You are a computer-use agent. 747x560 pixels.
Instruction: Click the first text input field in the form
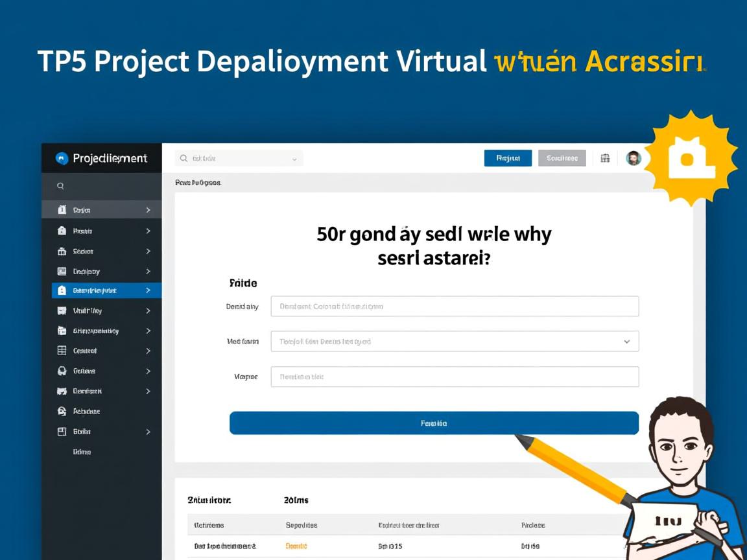[x=455, y=306]
